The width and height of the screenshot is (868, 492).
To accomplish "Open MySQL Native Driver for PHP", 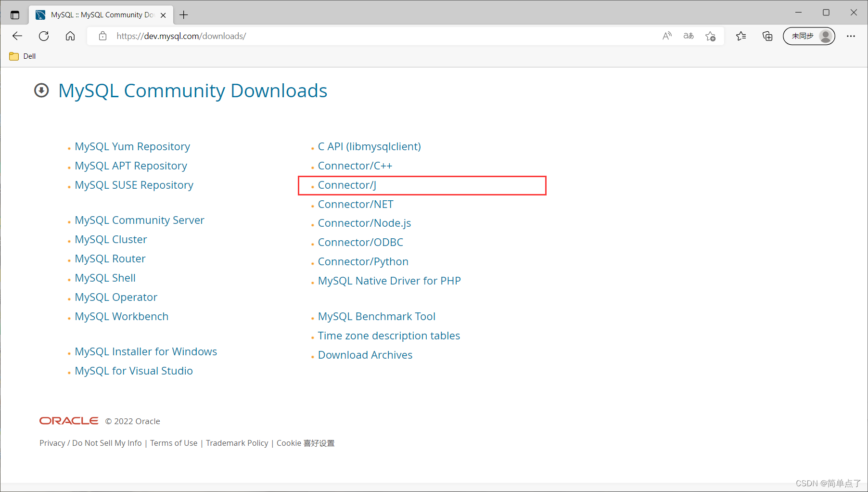I will click(x=389, y=281).
